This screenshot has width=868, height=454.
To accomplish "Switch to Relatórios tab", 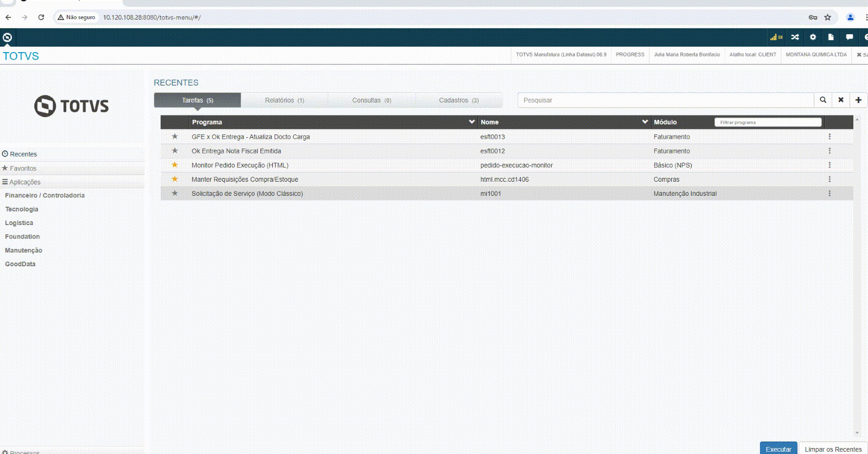I will tap(284, 100).
